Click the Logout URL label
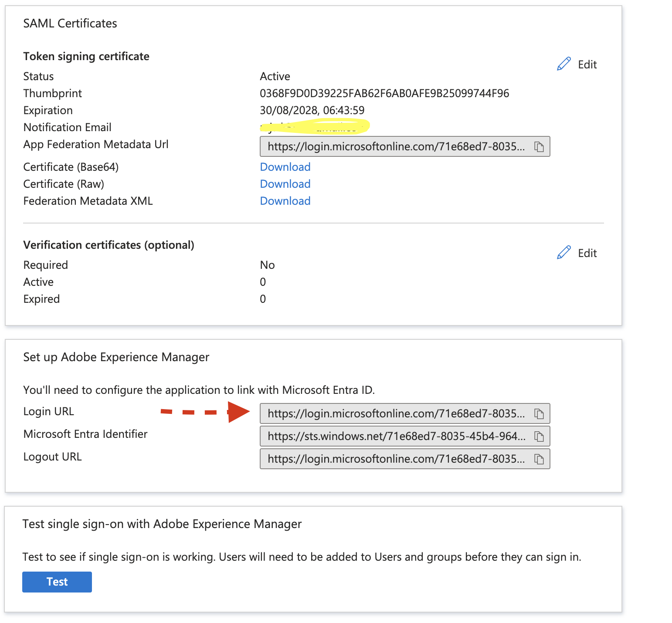 (x=53, y=457)
